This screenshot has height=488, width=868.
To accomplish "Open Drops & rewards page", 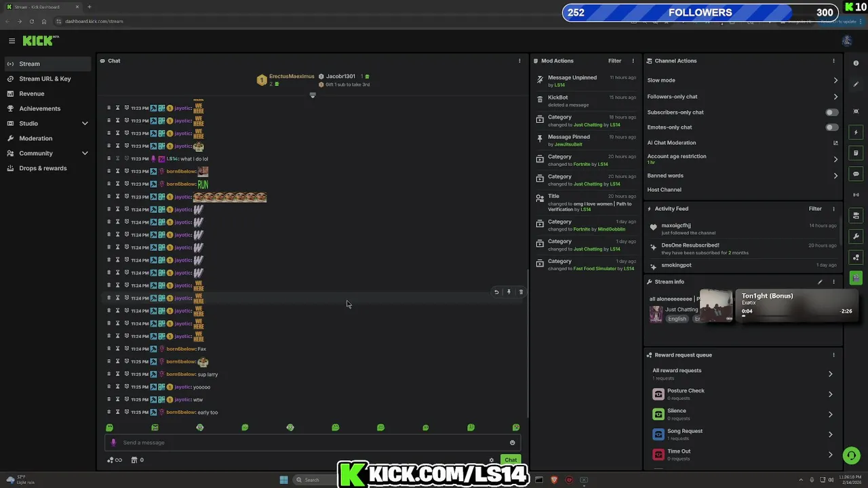I will [x=47, y=168].
